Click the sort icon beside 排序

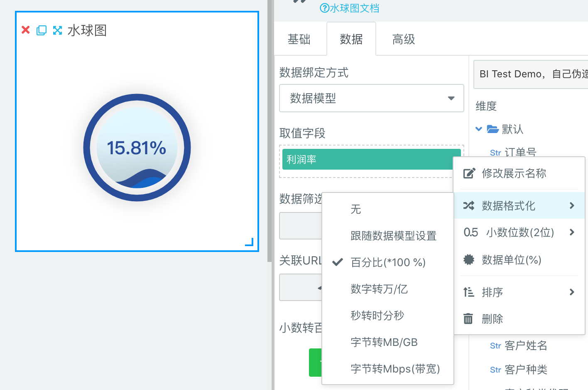coord(469,292)
